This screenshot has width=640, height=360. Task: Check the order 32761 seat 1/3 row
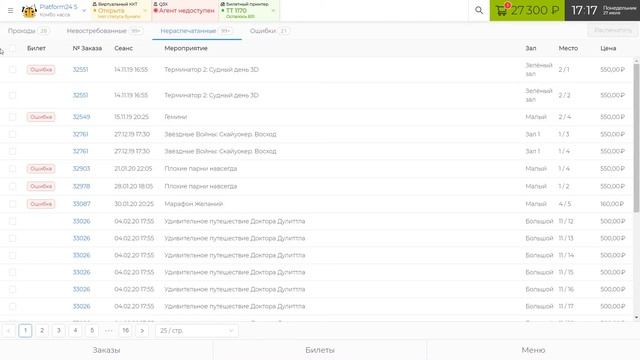pos(13,134)
